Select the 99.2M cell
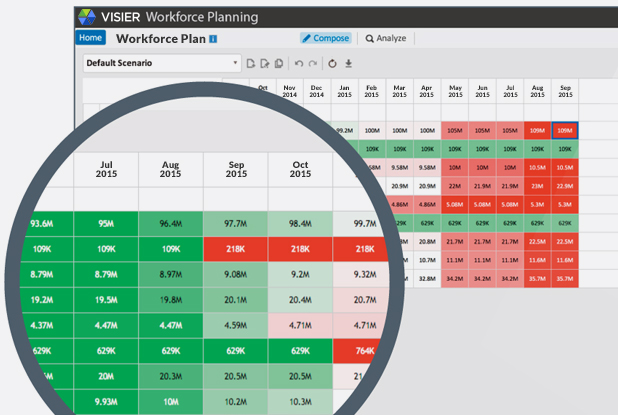 click(344, 130)
